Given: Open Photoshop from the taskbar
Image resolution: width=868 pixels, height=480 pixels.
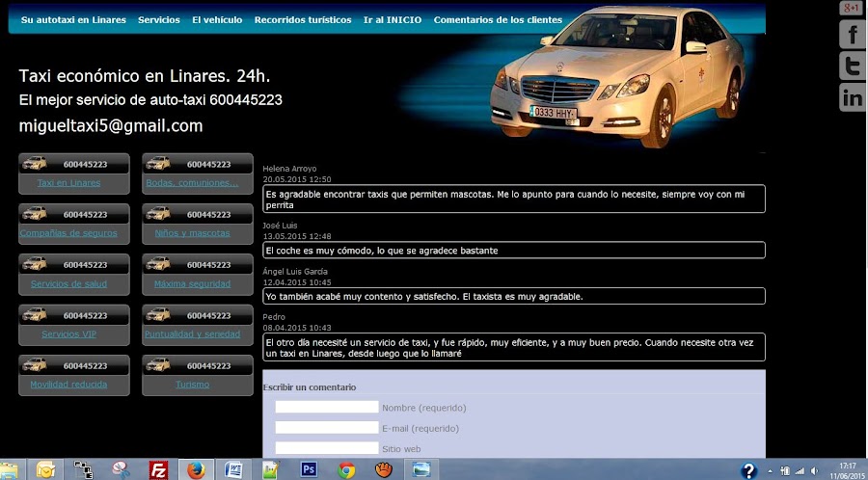Looking at the screenshot, I should tap(309, 470).
